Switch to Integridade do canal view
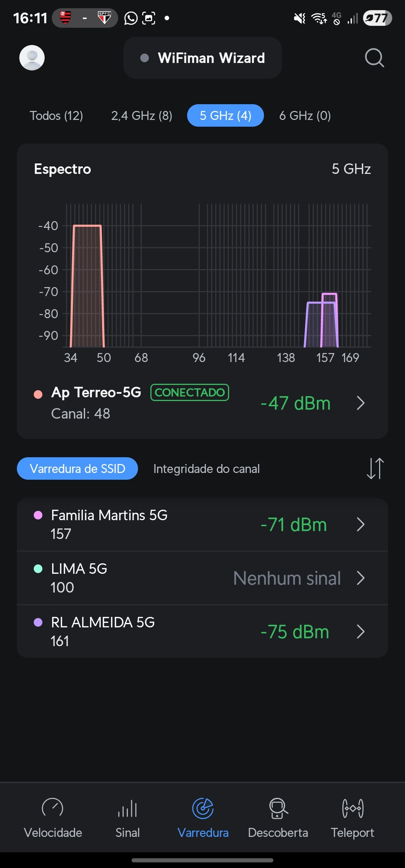The height and width of the screenshot is (868, 405). pos(206,468)
